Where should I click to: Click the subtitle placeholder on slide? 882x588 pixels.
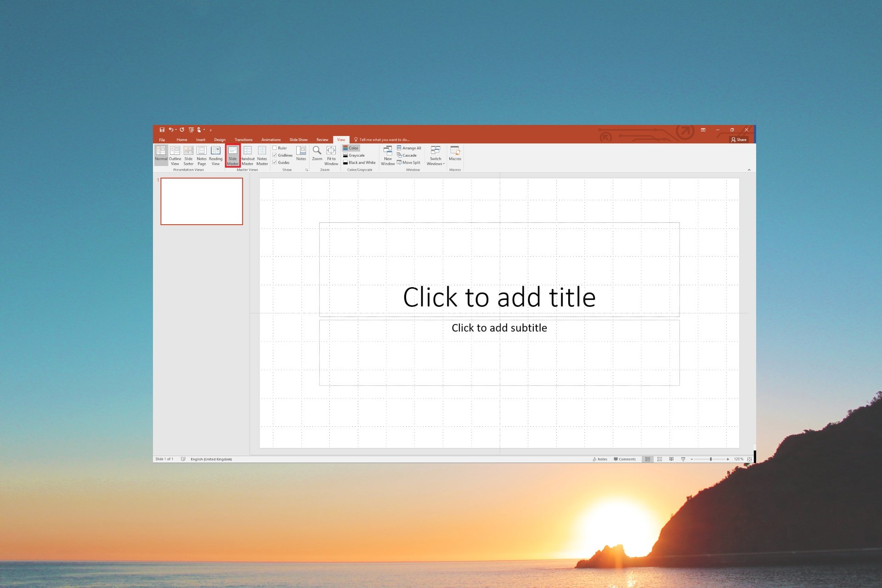[499, 353]
